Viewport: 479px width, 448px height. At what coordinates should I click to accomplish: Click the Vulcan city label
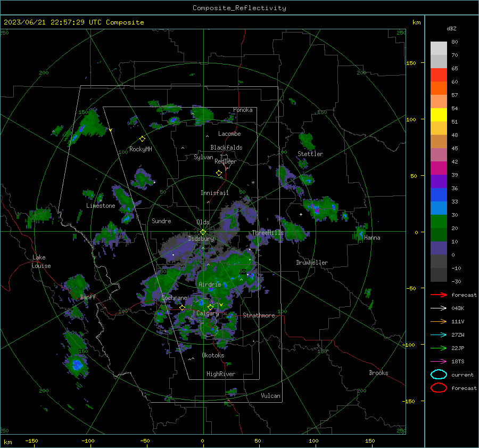coord(270,396)
